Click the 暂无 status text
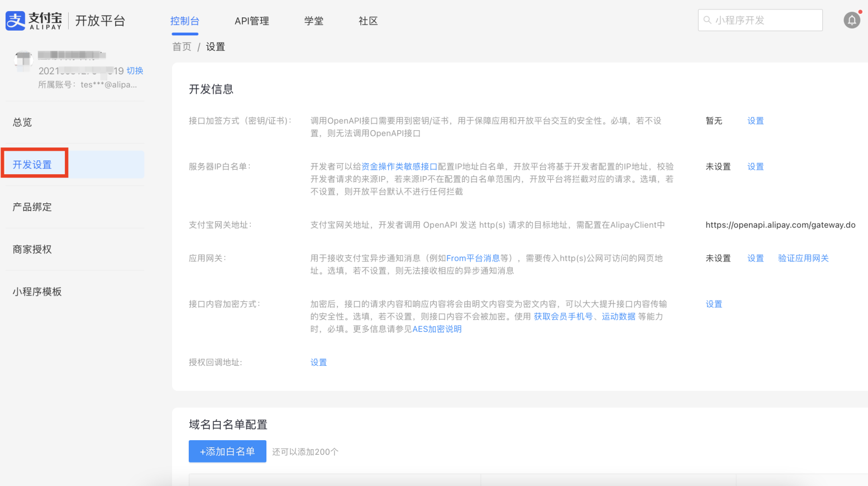The image size is (868, 486). tap(714, 121)
